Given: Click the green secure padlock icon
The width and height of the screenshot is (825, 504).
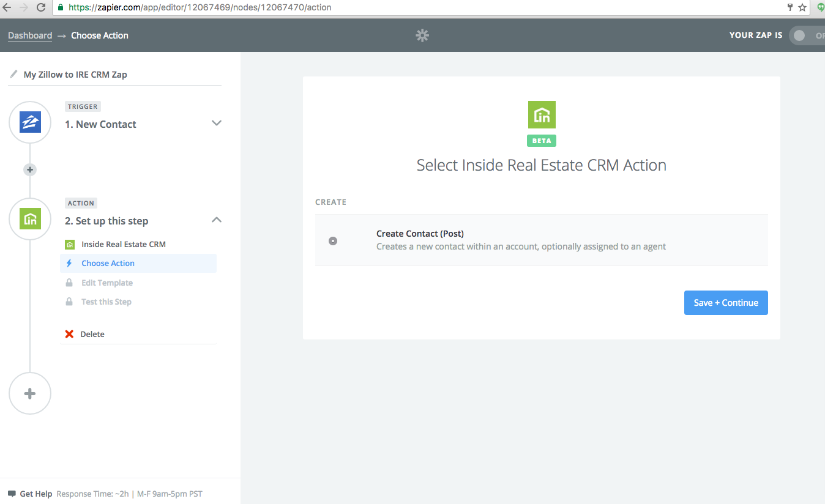Looking at the screenshot, I should 61,8.
